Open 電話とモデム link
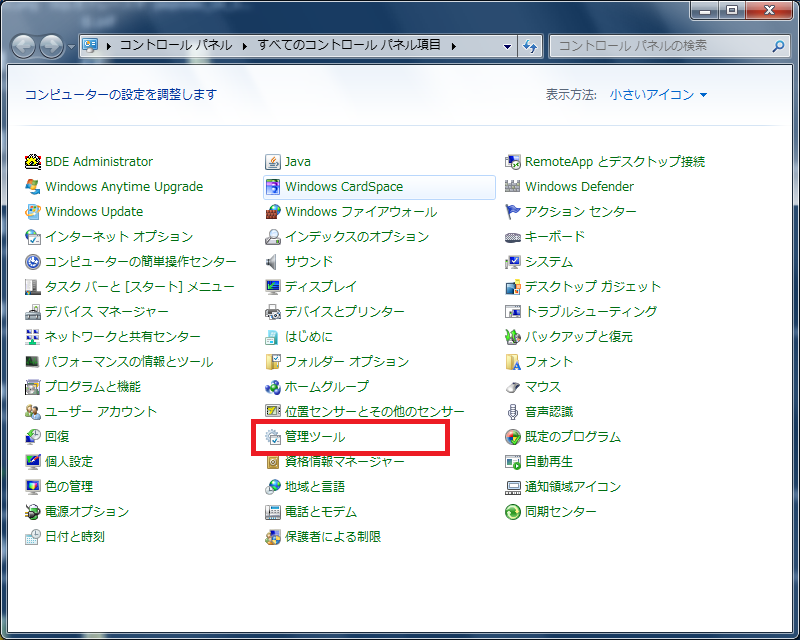 click(x=321, y=512)
